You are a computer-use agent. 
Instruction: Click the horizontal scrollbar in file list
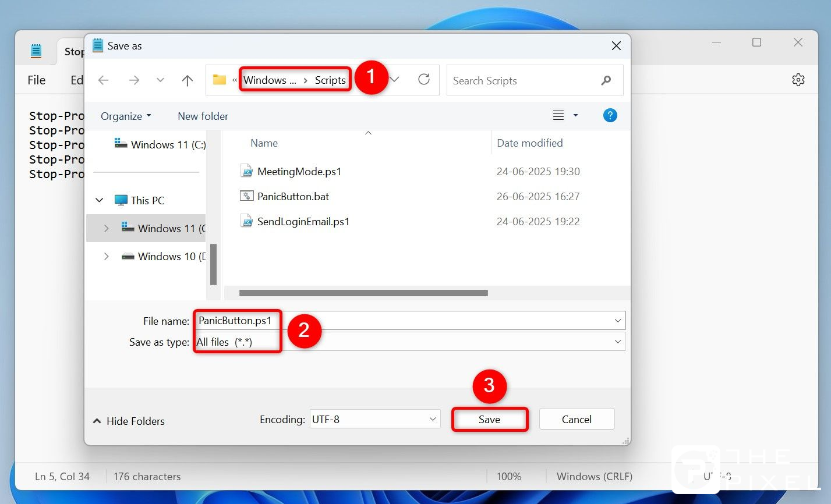[363, 293]
